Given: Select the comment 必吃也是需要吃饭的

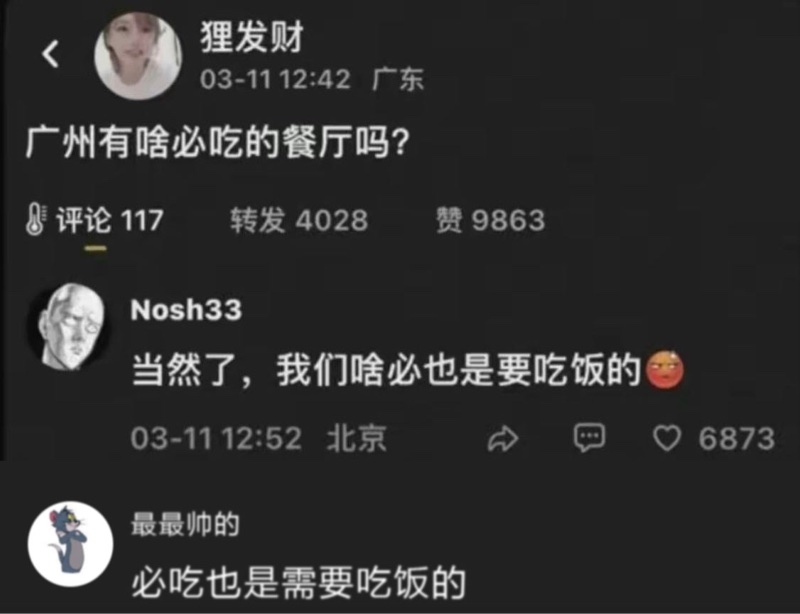Looking at the screenshot, I should point(299,583).
